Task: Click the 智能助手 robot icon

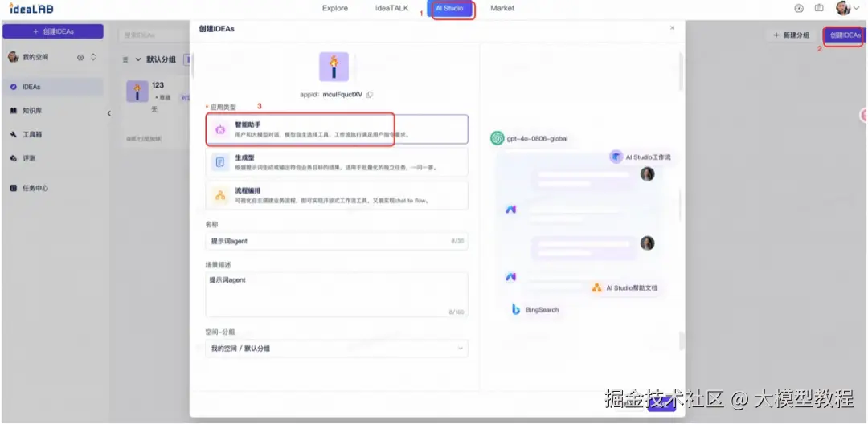Action: tap(220, 130)
